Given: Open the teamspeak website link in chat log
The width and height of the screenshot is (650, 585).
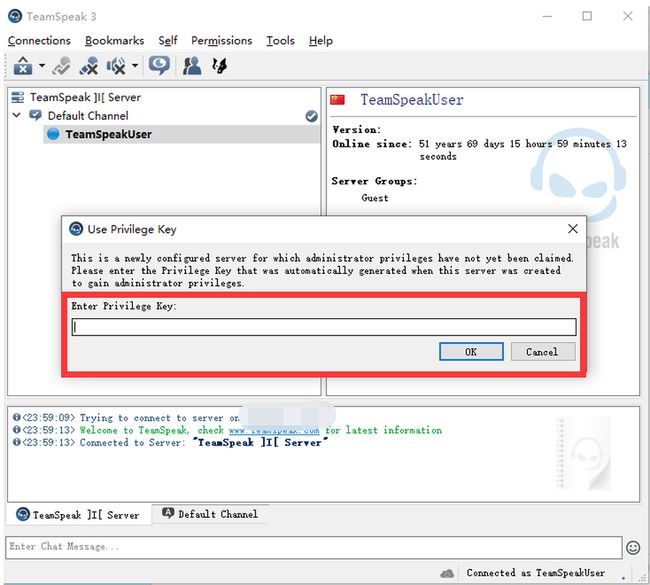Looking at the screenshot, I should (x=274, y=430).
